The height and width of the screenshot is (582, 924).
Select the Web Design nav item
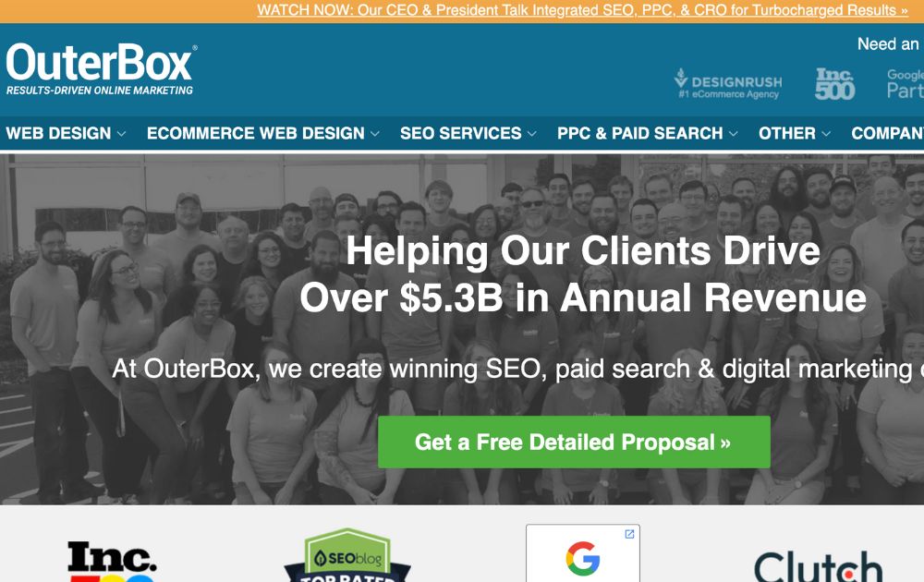[x=58, y=133]
